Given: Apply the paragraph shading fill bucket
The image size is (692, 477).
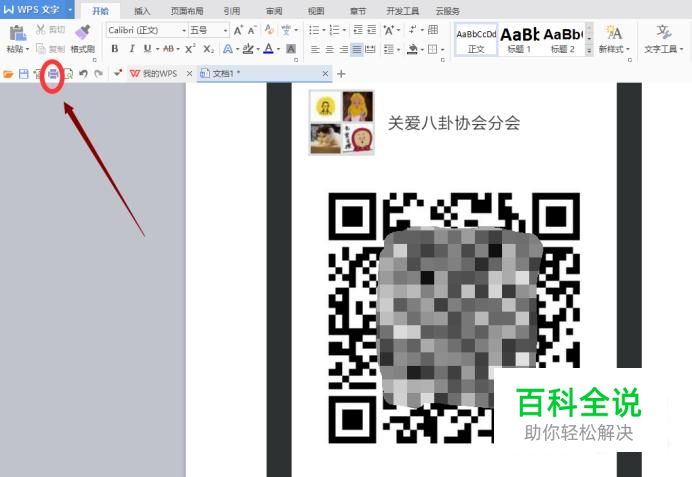Looking at the screenshot, I should point(412,49).
